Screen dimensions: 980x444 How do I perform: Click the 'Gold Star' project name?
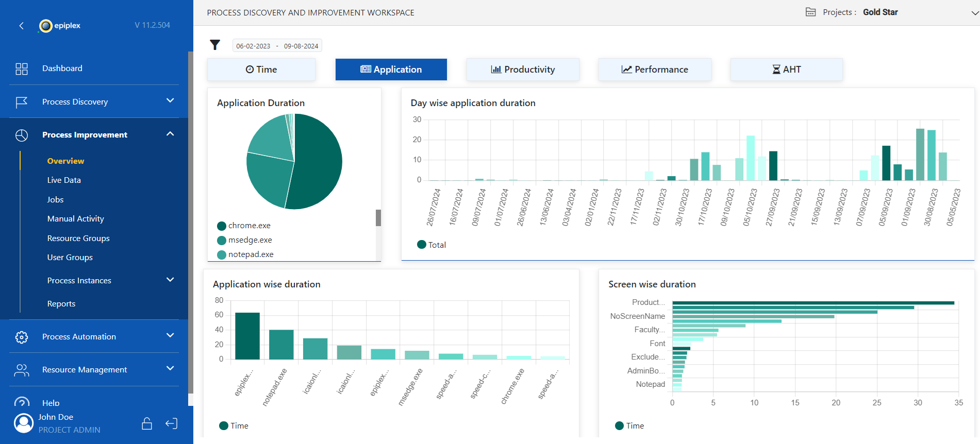coord(880,12)
